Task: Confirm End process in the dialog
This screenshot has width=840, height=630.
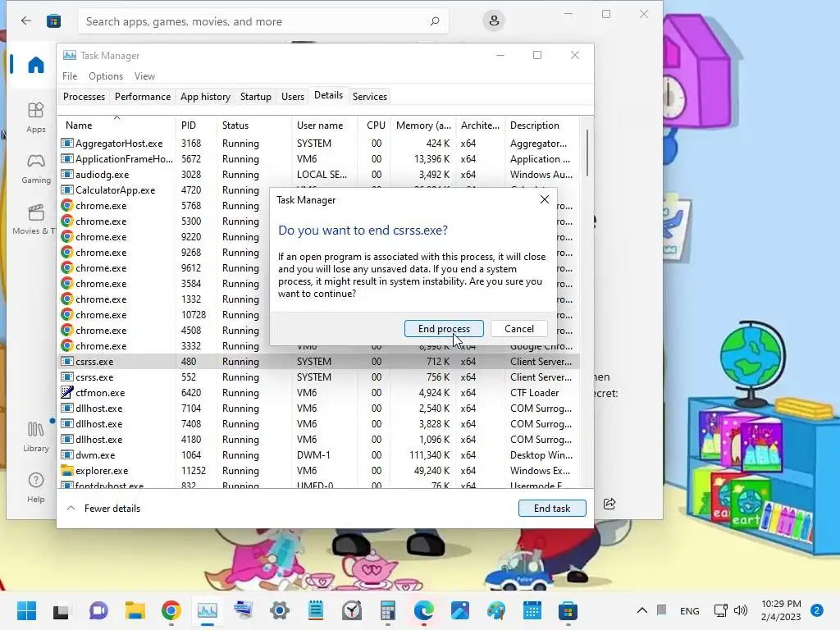Action: tap(444, 328)
